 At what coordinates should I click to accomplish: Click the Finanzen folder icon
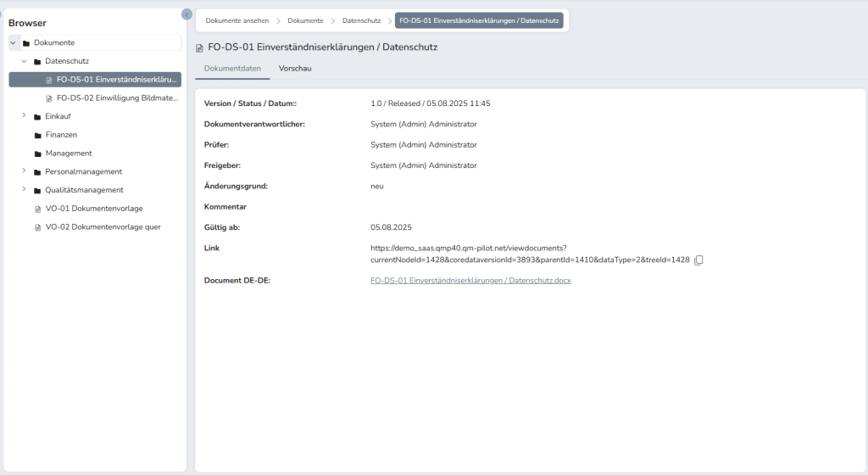(x=37, y=135)
